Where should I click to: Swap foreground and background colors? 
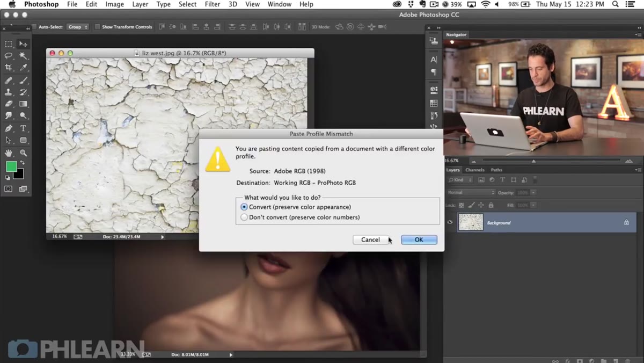21,163
